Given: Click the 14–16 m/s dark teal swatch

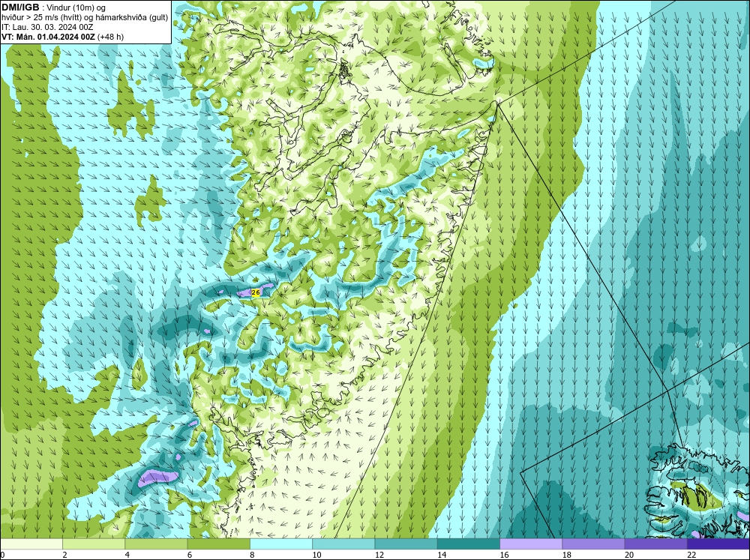Looking at the screenshot, I should [x=469, y=544].
